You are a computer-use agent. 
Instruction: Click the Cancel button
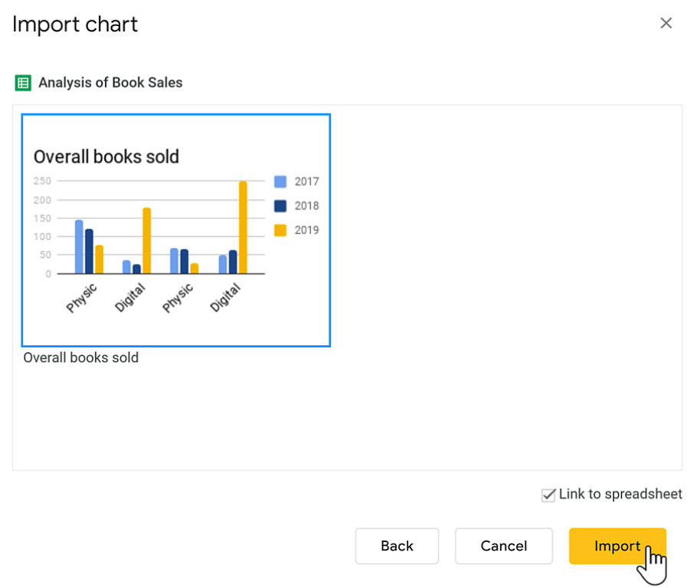(x=503, y=545)
